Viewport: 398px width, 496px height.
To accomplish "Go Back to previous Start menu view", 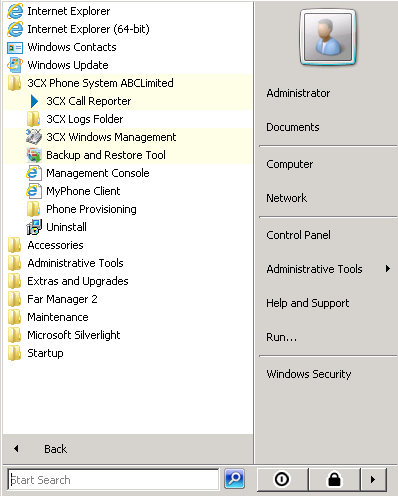I will [x=56, y=449].
